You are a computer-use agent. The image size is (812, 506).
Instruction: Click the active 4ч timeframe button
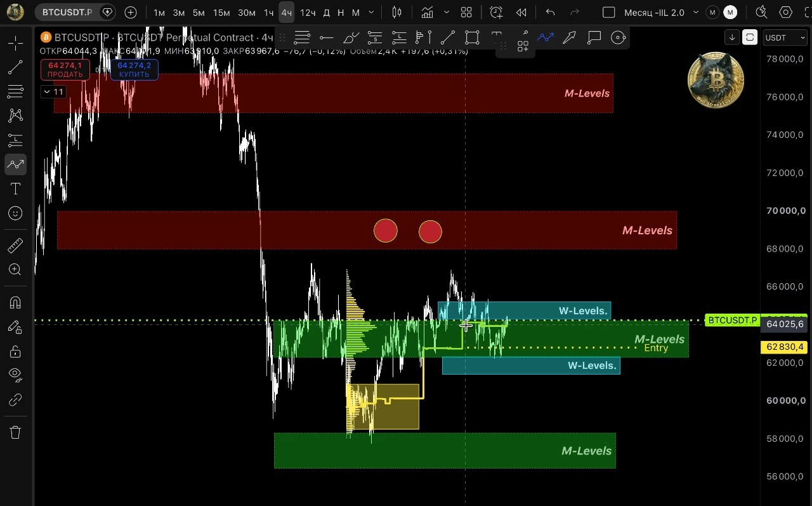[287, 13]
